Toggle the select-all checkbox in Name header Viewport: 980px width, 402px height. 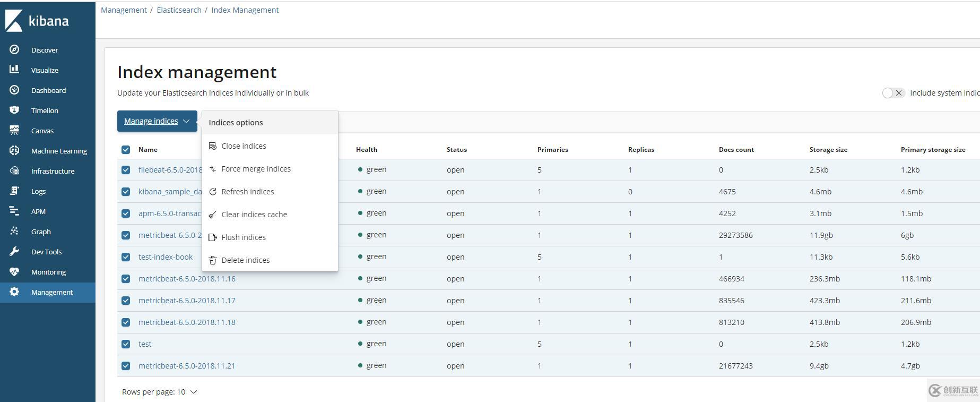pyautogui.click(x=126, y=150)
